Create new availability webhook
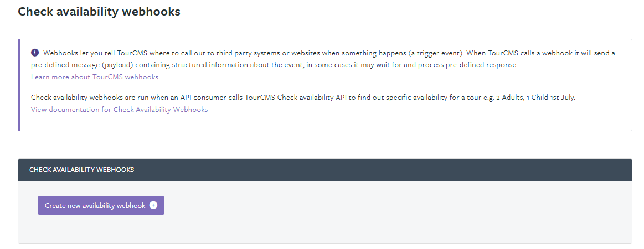 [x=101, y=205]
